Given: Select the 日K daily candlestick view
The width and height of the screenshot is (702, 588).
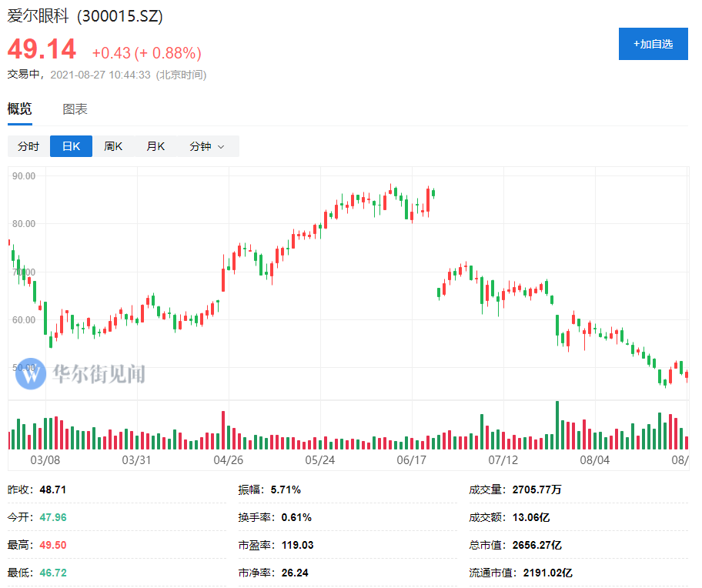Looking at the screenshot, I should 71,146.
